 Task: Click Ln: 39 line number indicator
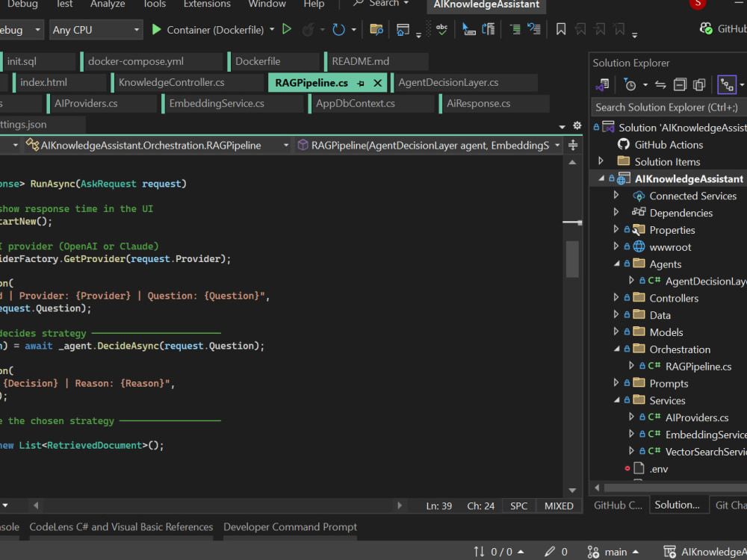[x=438, y=506]
